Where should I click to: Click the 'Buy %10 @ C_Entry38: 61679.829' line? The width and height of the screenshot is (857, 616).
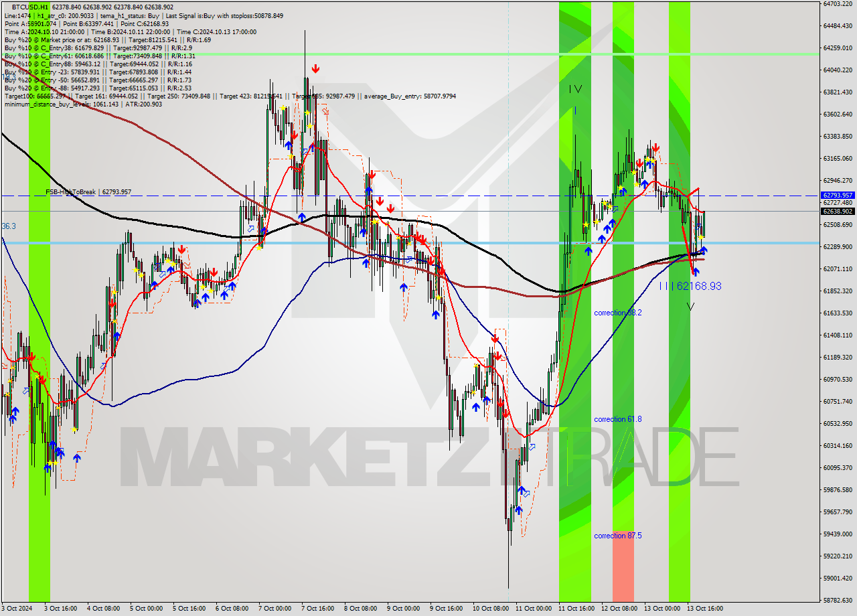(x=98, y=48)
